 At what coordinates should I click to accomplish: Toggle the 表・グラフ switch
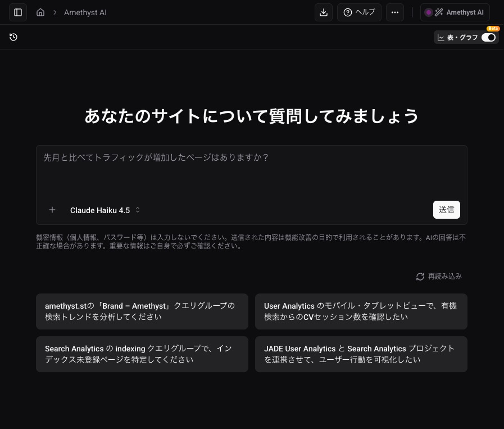[488, 38]
